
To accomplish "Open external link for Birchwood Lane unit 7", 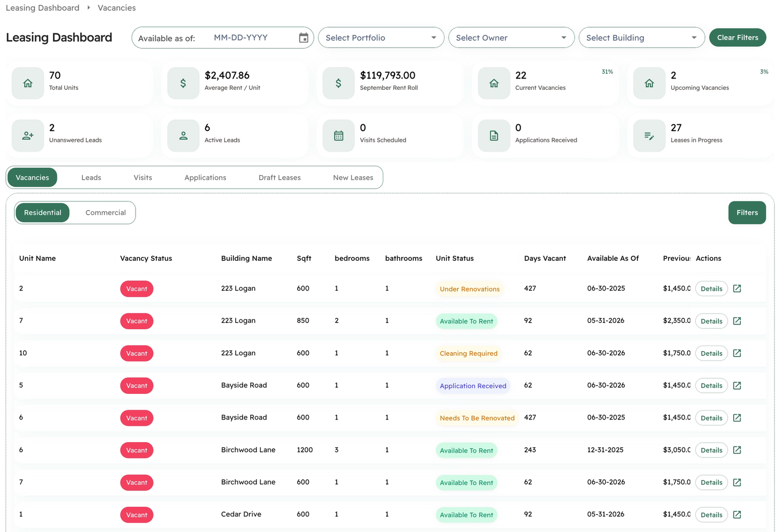I will pyautogui.click(x=737, y=482).
